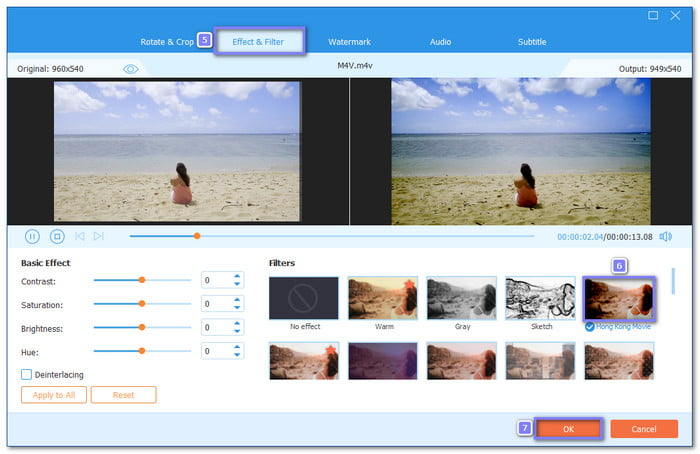Toggle the original preview eye icon
Viewport: 700px width, 454px height.
tap(131, 69)
